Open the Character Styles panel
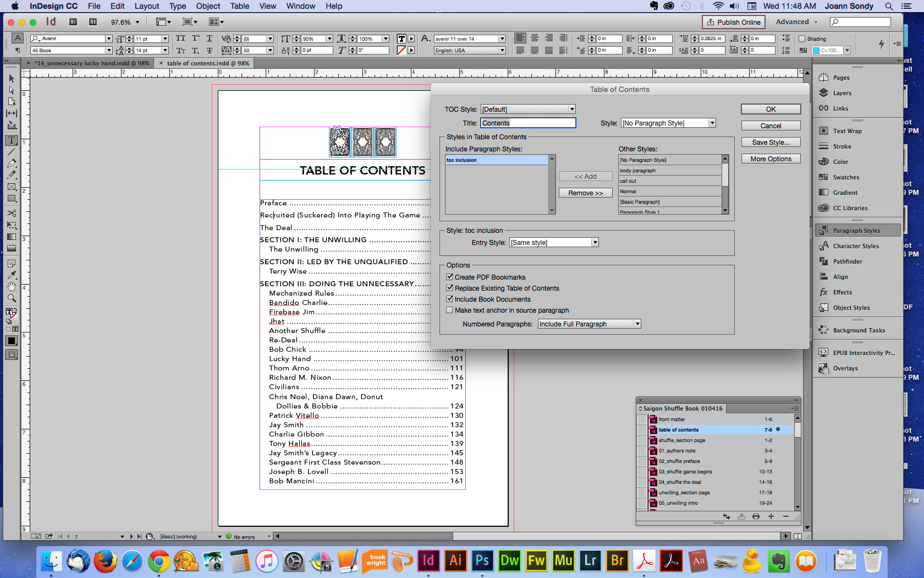This screenshot has width=924, height=578. pyautogui.click(x=856, y=246)
